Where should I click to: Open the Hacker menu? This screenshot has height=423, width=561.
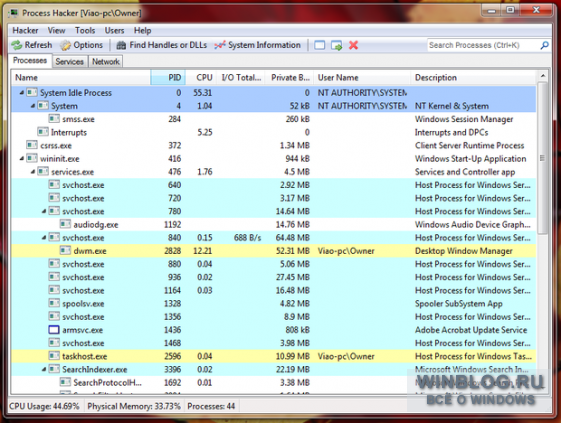pyautogui.click(x=25, y=30)
